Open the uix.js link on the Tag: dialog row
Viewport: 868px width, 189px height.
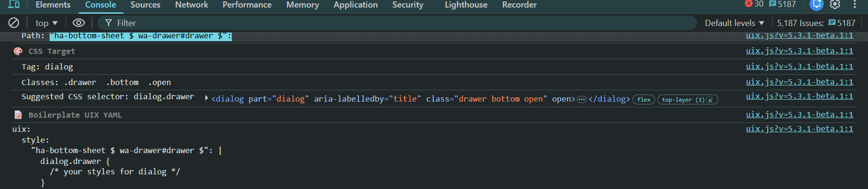[799, 67]
